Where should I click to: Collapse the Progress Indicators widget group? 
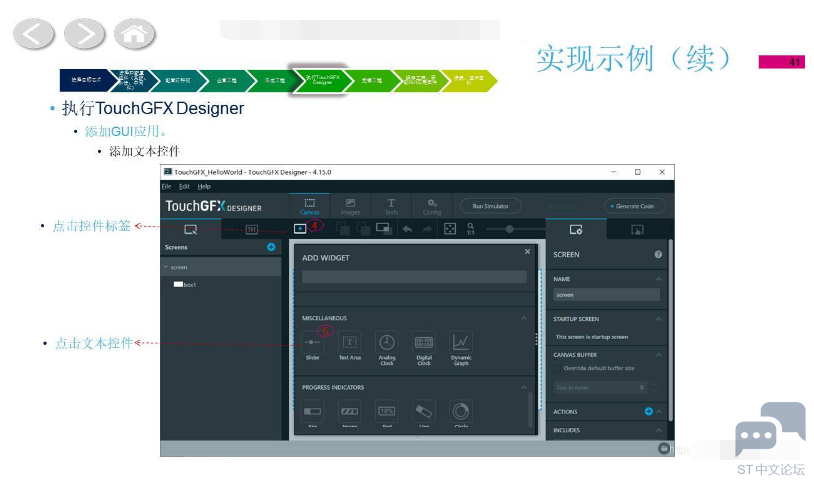point(524,387)
